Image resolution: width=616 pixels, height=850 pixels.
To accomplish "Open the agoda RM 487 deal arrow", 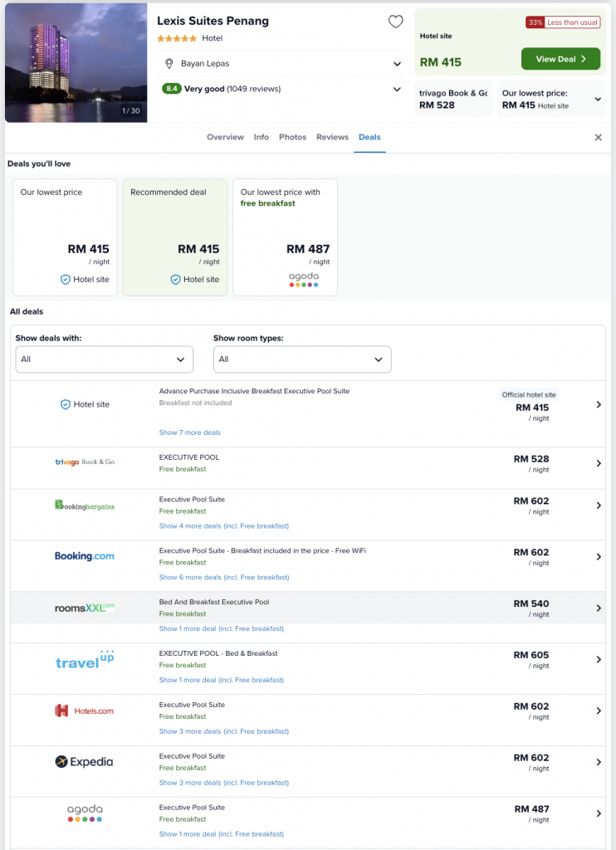I will (599, 813).
